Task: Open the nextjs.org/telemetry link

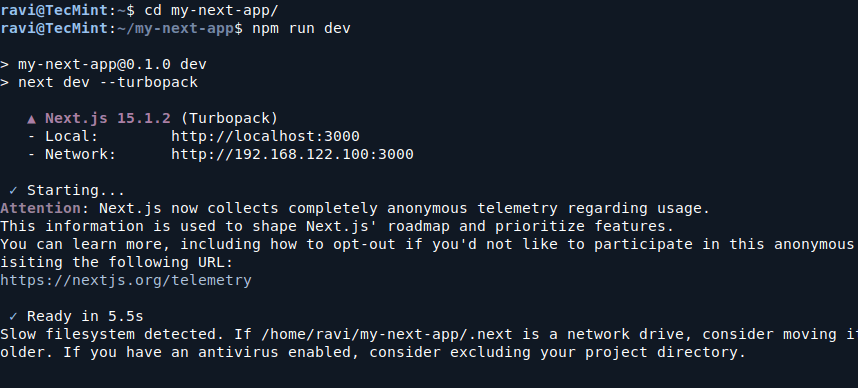Action: 126,280
